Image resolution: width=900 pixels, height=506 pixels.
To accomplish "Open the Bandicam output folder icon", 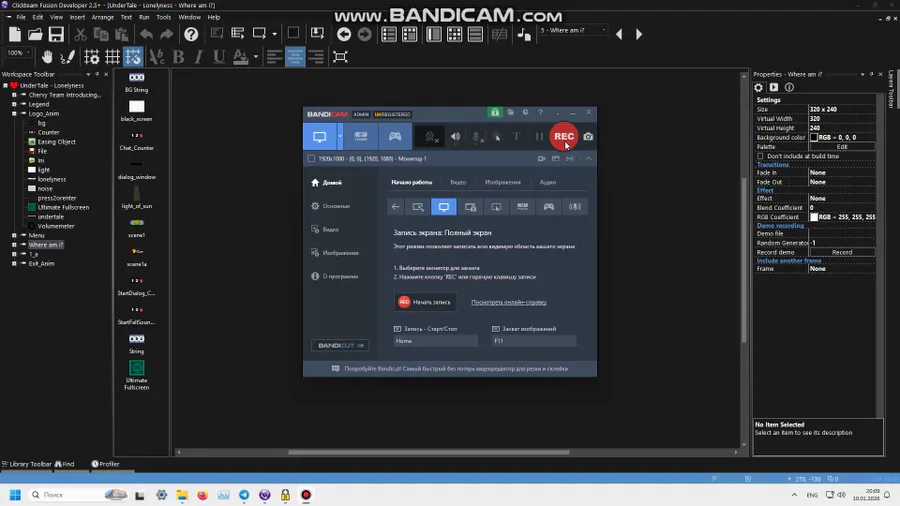I will 510,112.
